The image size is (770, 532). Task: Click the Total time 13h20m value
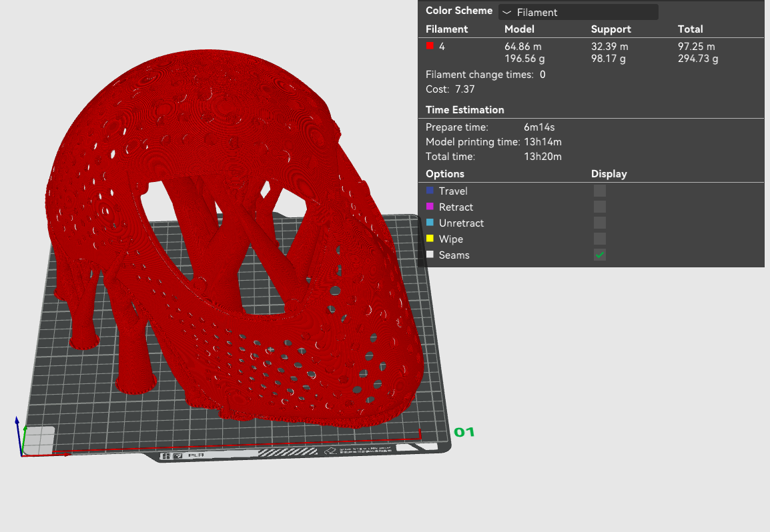coord(542,157)
